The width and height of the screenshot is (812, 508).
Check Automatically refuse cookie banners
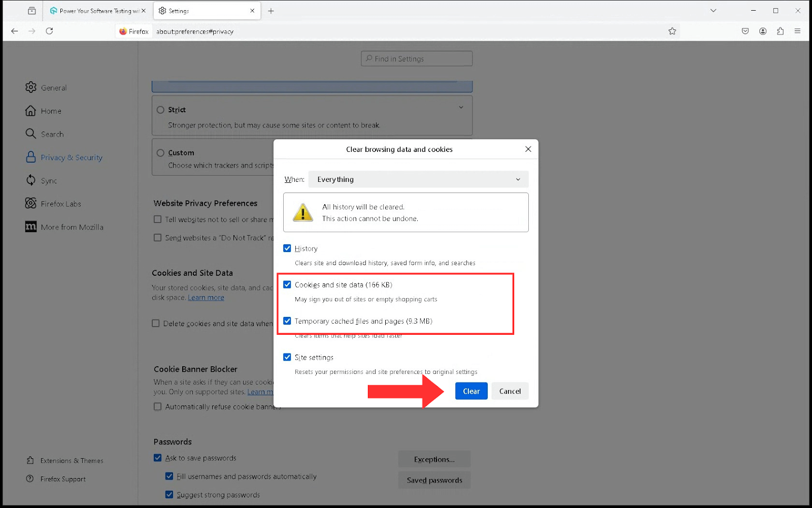pyautogui.click(x=157, y=406)
